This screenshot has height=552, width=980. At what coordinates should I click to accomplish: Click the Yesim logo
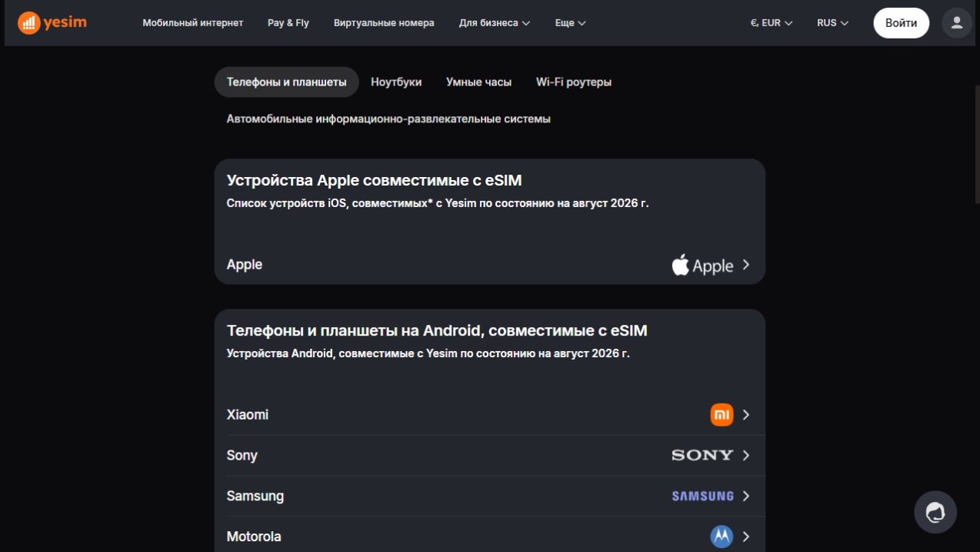tap(52, 22)
